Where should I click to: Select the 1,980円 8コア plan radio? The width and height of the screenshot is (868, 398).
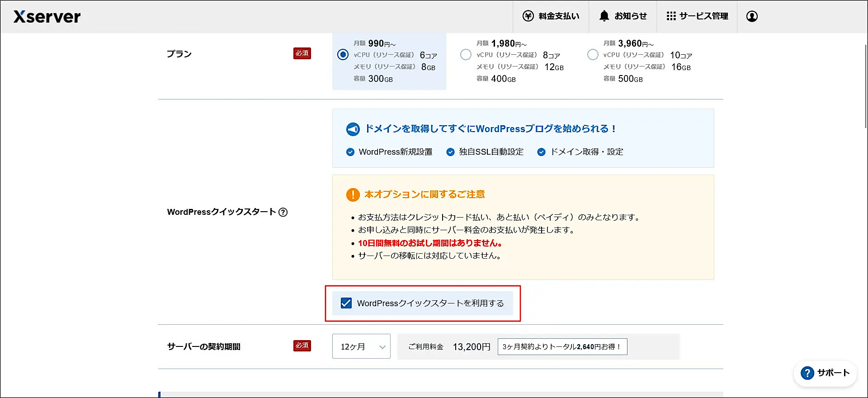(466, 55)
